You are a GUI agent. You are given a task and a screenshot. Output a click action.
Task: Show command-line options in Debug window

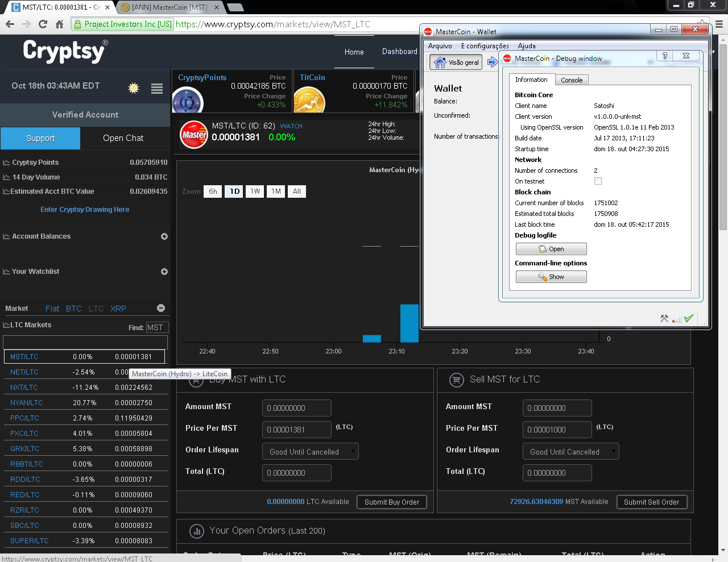tap(551, 277)
